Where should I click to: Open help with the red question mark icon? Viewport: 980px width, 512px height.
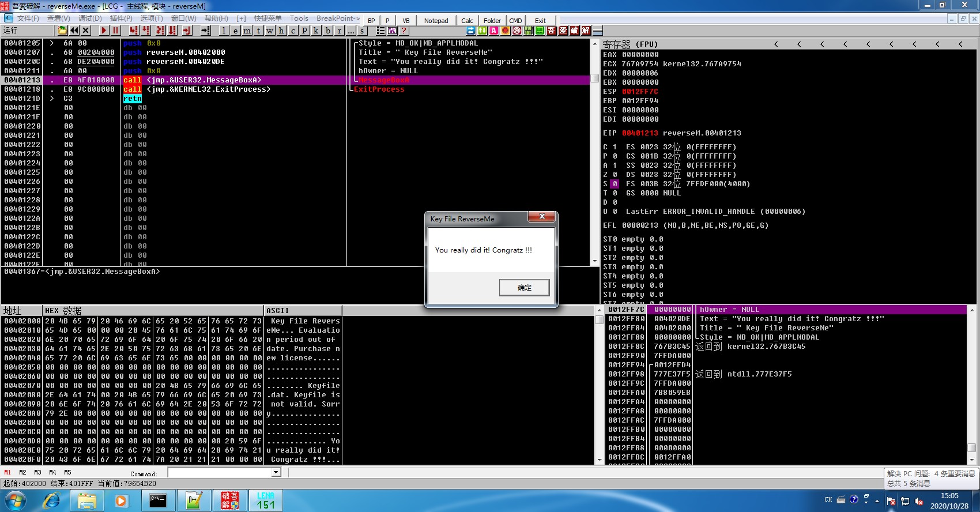404,31
